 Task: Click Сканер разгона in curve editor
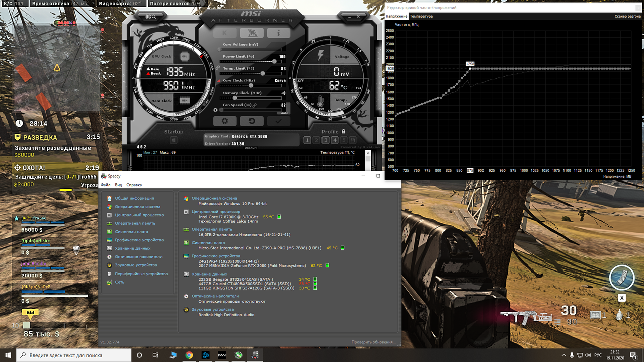coord(628,17)
